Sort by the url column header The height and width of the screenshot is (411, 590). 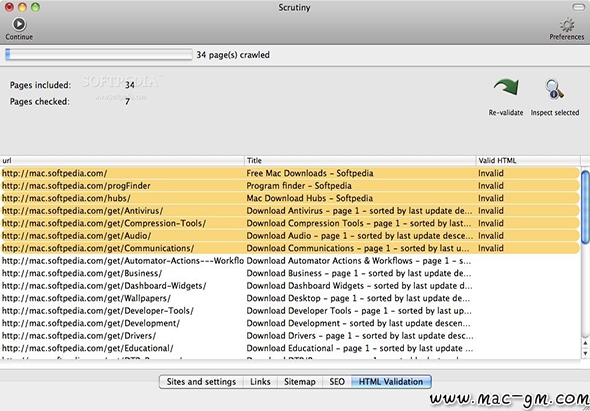pyautogui.click(x=122, y=161)
